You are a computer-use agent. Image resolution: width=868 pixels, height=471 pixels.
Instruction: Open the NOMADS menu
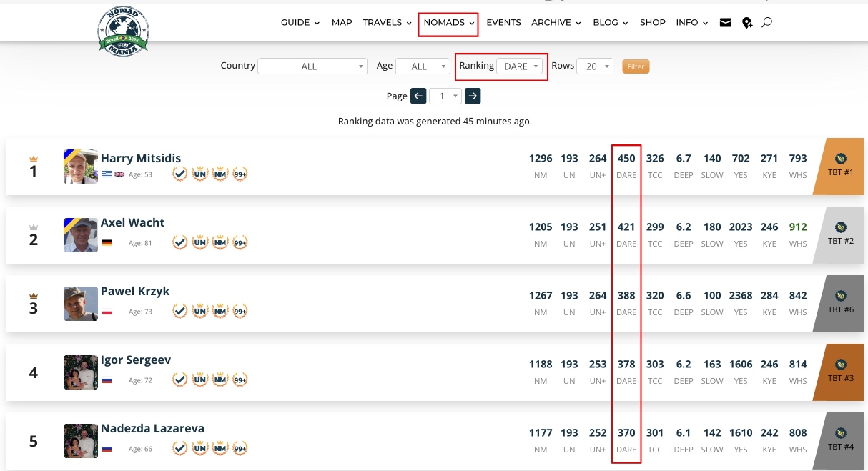[x=448, y=23]
